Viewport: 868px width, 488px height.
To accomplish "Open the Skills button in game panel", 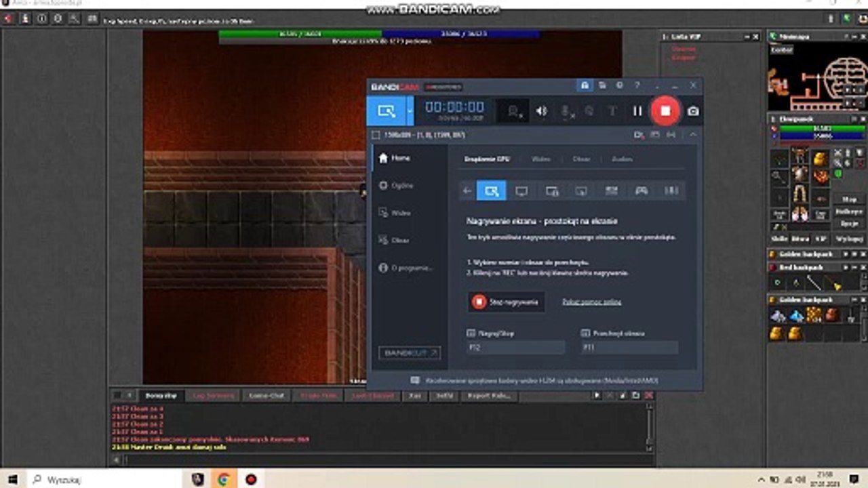I will 779,239.
